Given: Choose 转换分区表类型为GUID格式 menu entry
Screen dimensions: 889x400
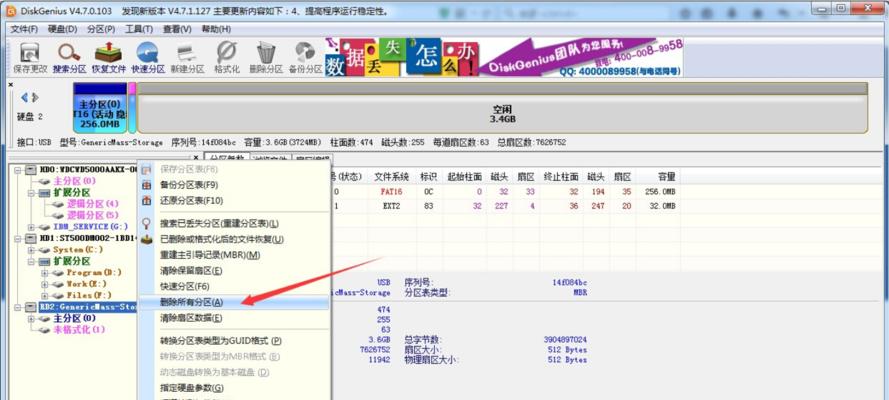Looking at the screenshot, I should [234, 341].
